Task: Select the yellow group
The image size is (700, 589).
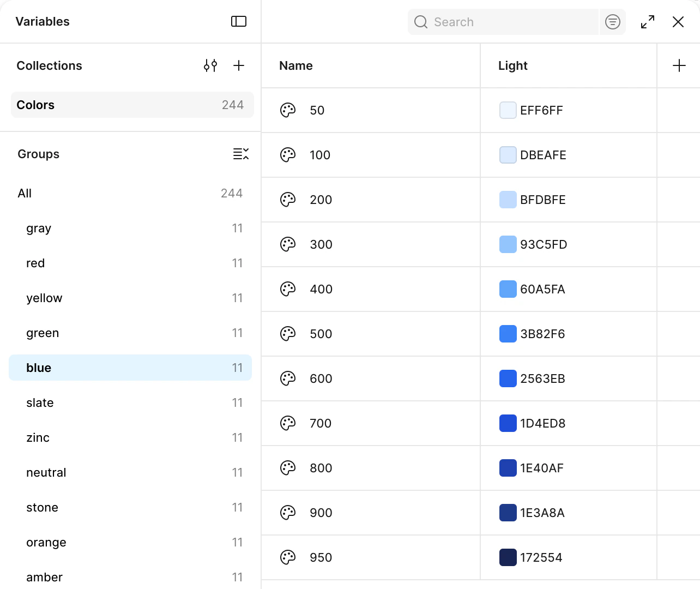Action: (130, 298)
